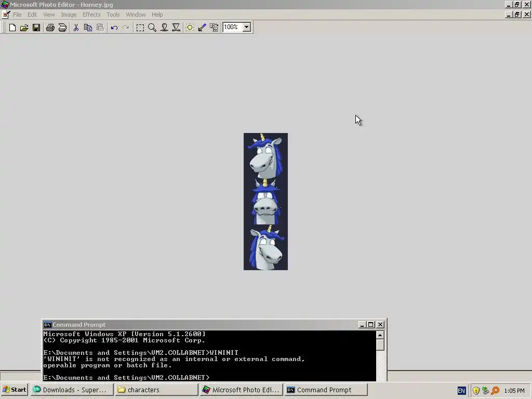
Task: Click the orange magnifier tray icon
Action: coord(495,391)
